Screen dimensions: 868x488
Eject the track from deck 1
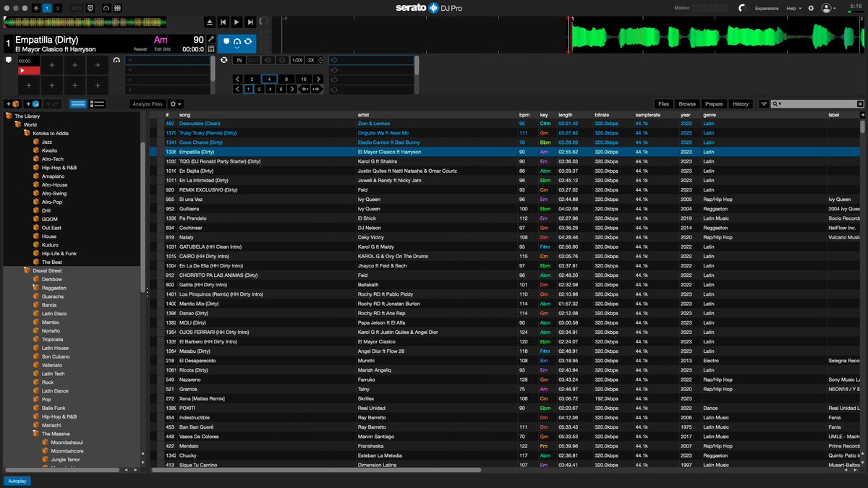pos(209,23)
